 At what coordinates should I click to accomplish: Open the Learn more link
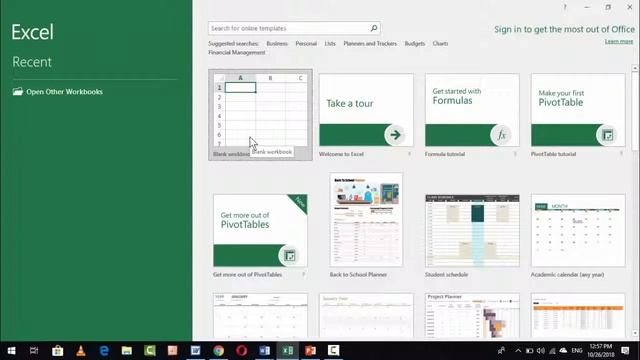(619, 42)
